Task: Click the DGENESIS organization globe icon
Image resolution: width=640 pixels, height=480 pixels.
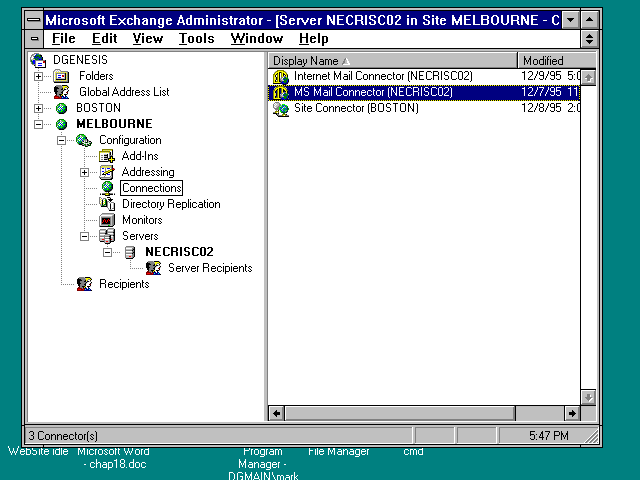Action: (38, 60)
